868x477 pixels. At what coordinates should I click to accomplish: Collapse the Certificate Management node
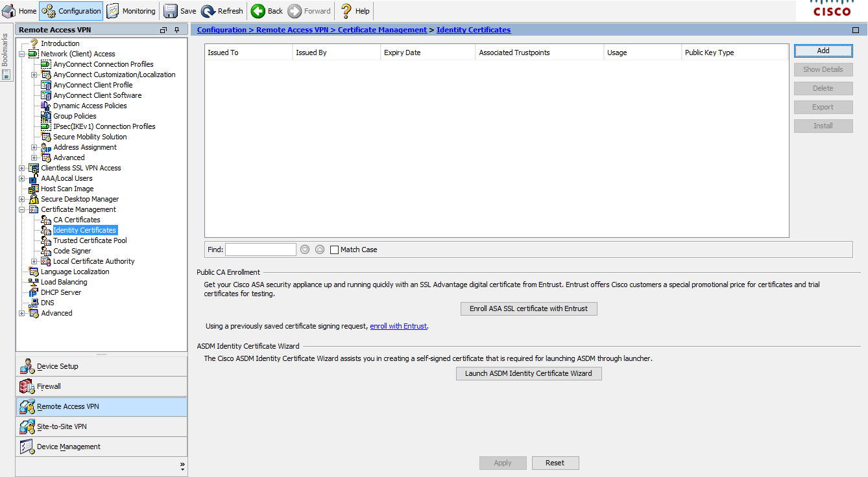[x=21, y=209]
